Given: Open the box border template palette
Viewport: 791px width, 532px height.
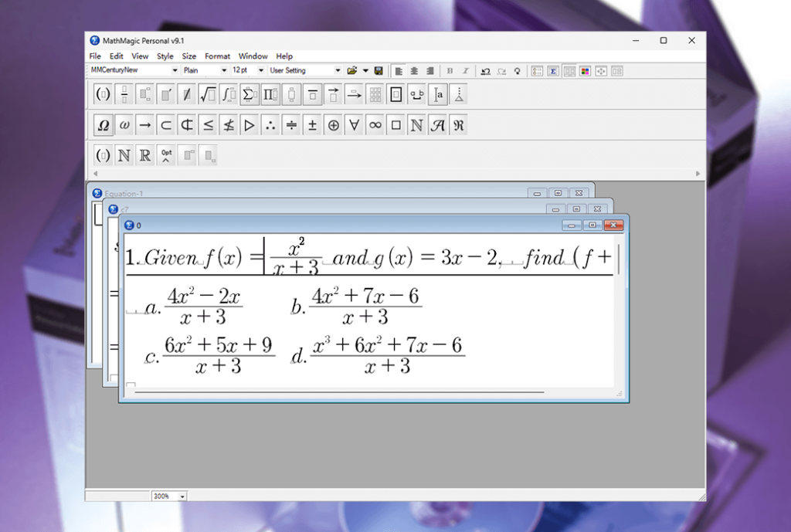Looking at the screenshot, I should pos(396,94).
